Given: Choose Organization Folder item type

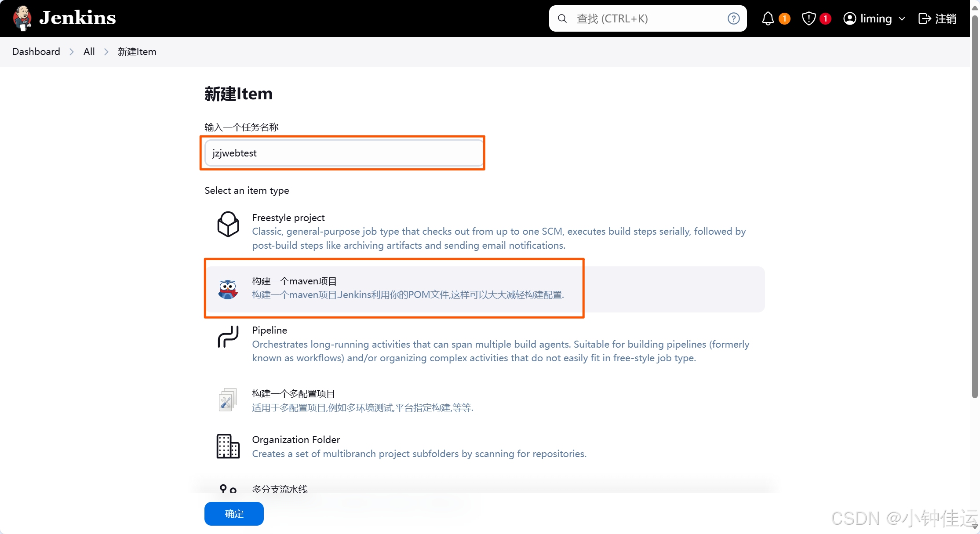Looking at the screenshot, I should [x=485, y=446].
